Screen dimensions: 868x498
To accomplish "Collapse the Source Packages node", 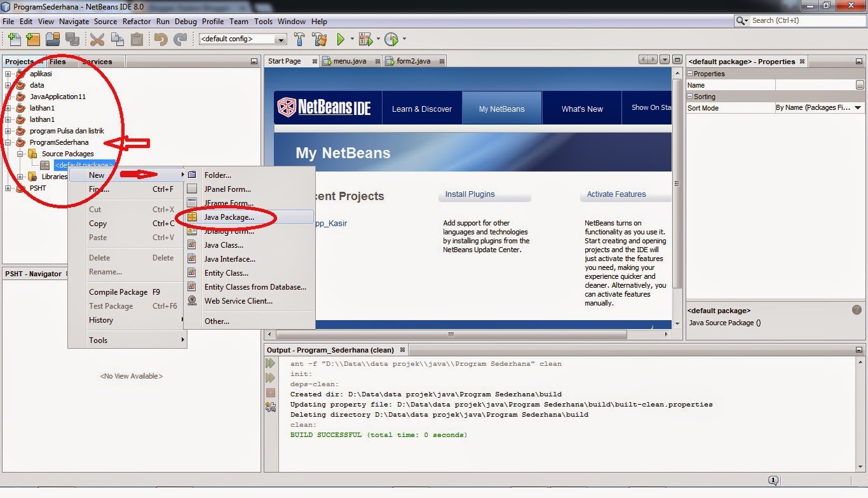I will 20,154.
